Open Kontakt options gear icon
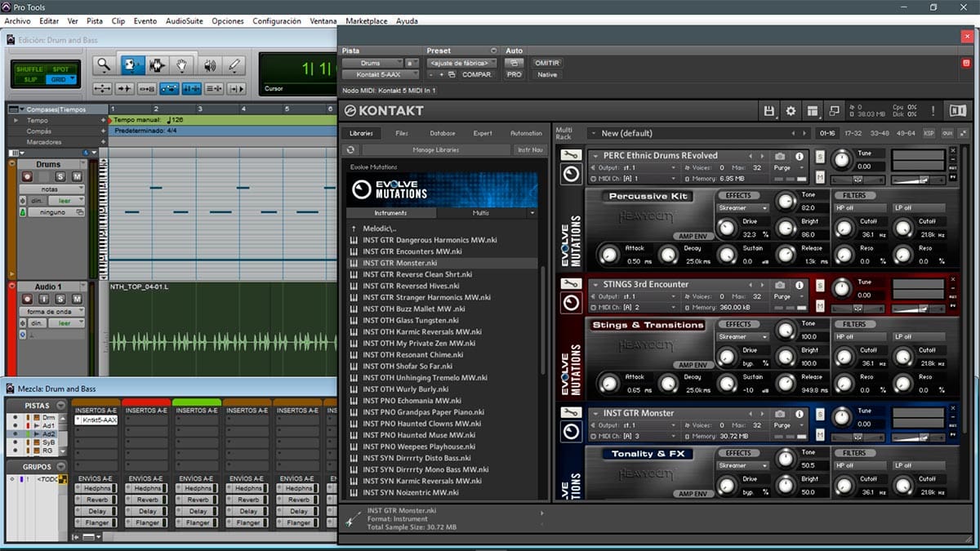980x551 pixels. click(791, 111)
